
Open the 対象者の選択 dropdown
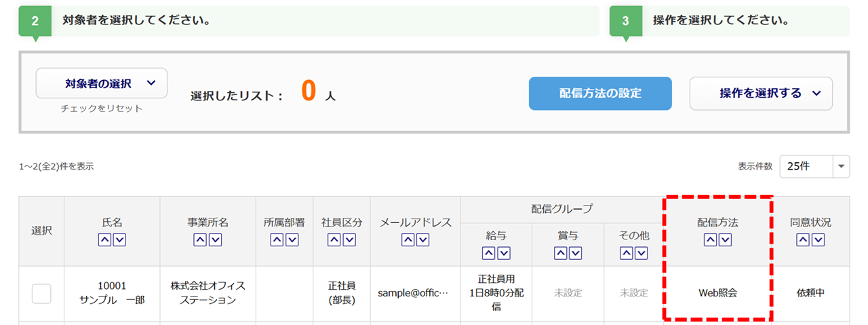(102, 83)
